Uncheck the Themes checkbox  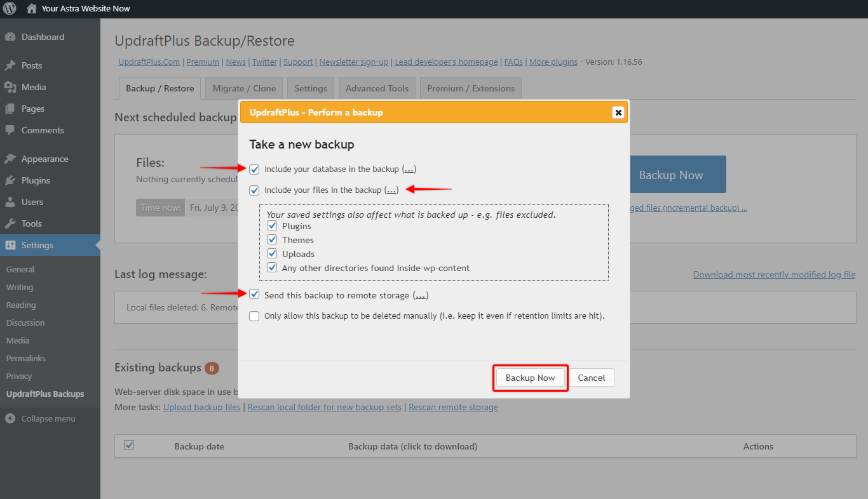272,240
